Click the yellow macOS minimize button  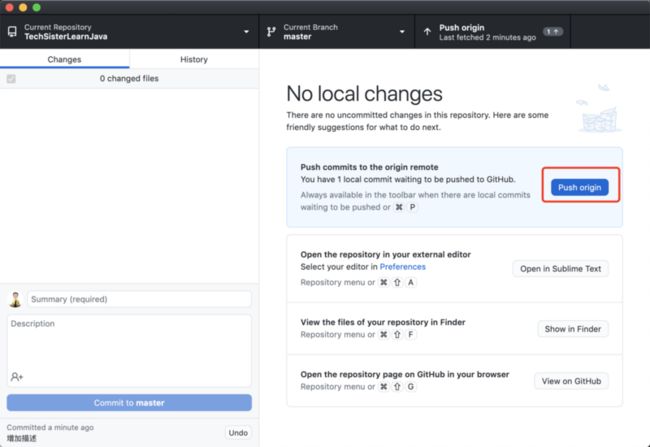[23, 7]
